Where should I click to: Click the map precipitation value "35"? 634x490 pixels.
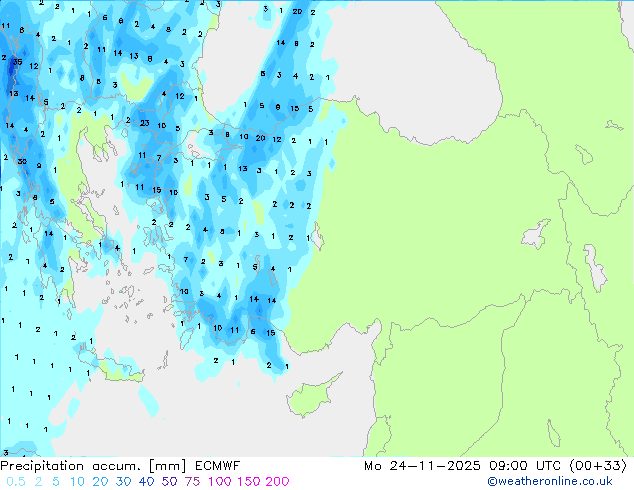17,62
